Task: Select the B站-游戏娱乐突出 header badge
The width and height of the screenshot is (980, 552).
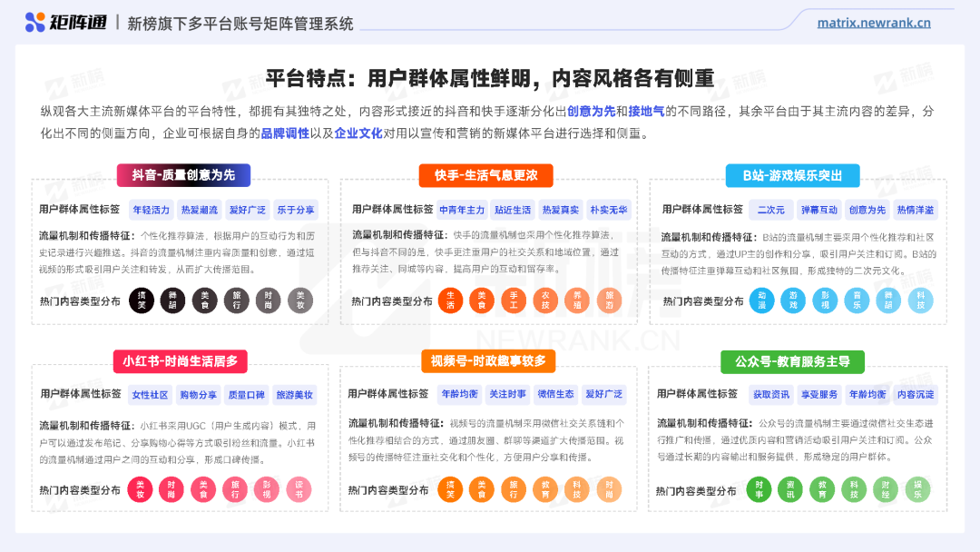Action: [x=792, y=175]
